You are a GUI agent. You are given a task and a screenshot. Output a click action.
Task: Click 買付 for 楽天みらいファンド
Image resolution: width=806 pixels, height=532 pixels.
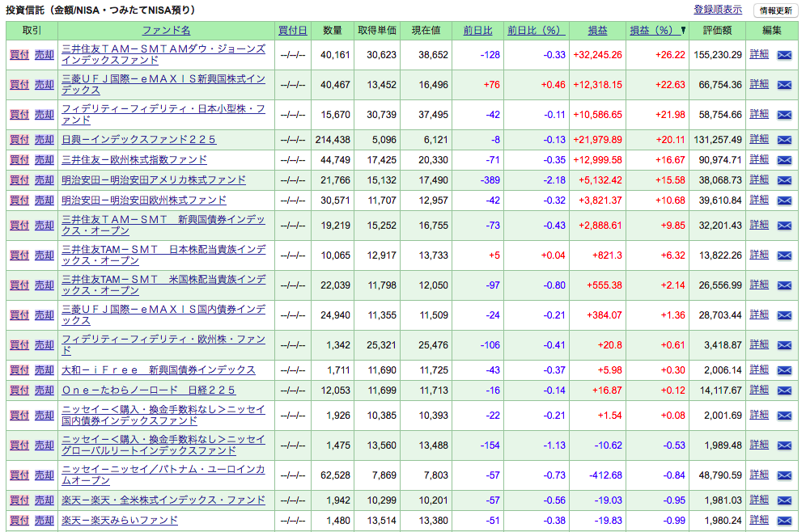pyautogui.click(x=19, y=520)
